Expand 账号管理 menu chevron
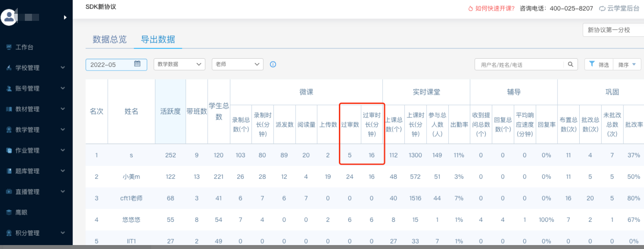 tap(63, 88)
